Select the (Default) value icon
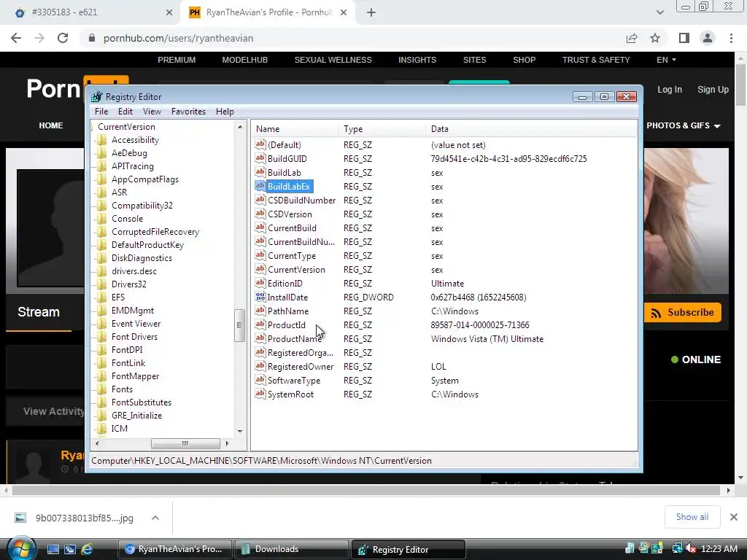747x560 pixels. [260, 144]
